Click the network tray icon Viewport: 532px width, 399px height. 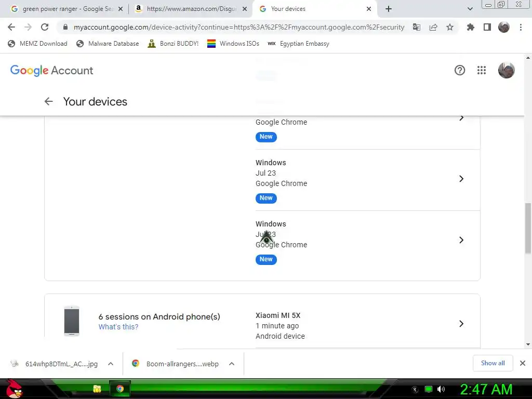429,389
